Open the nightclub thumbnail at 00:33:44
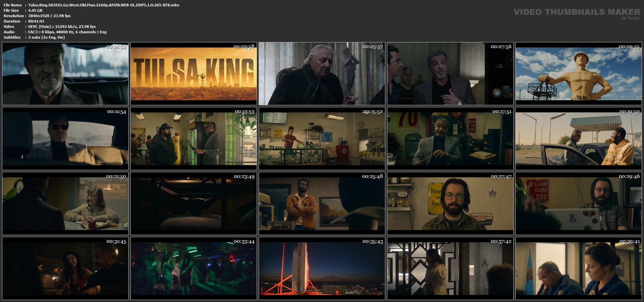The width and height of the screenshot is (644, 302). pos(194,268)
